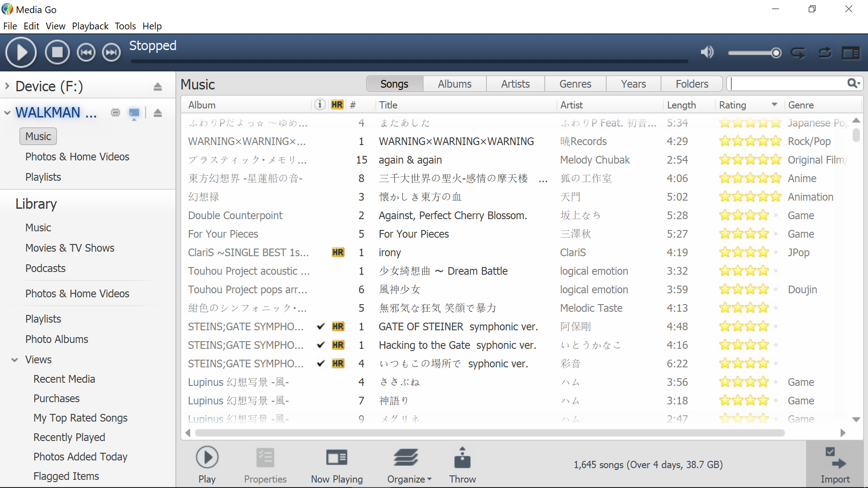
Task: Toggle the repeat playback mode
Action: pyautogui.click(x=798, y=53)
